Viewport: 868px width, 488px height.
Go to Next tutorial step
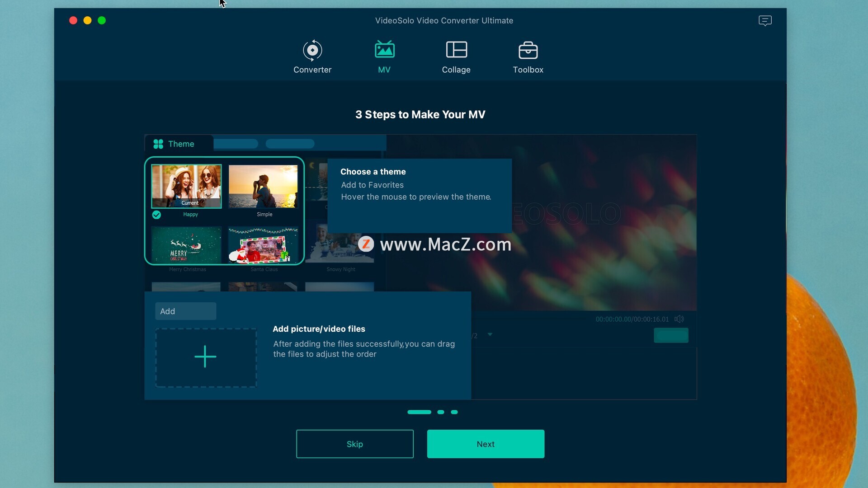(x=486, y=444)
